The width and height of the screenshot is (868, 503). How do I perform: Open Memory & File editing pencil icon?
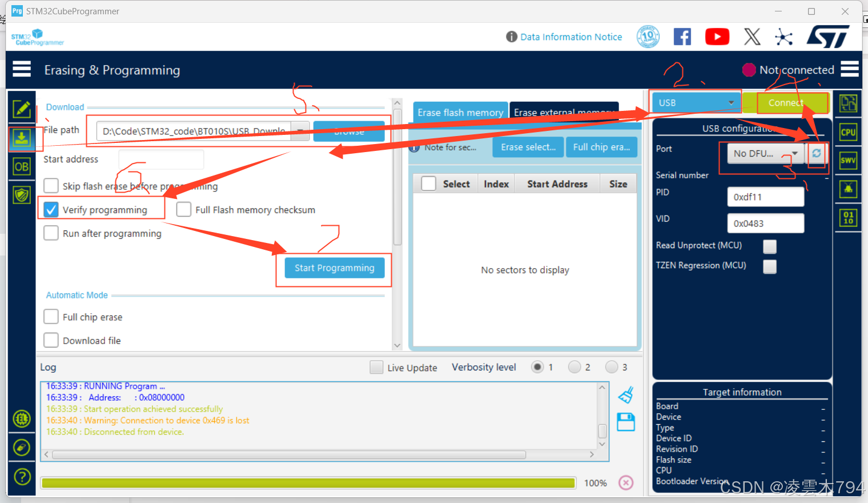point(22,109)
